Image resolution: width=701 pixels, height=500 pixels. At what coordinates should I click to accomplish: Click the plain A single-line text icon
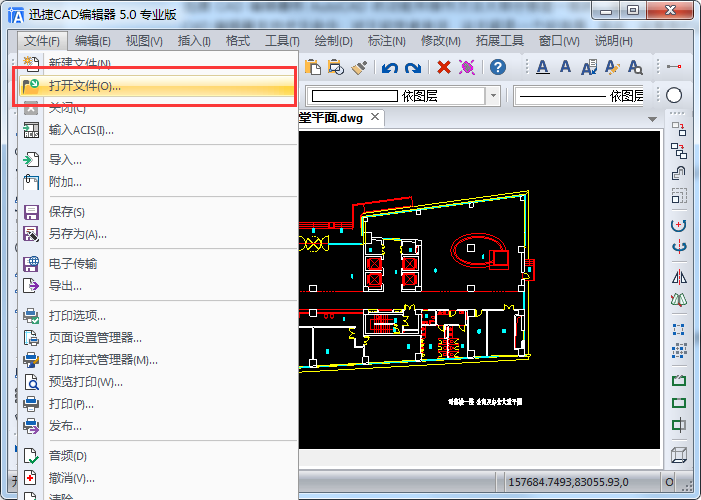565,67
